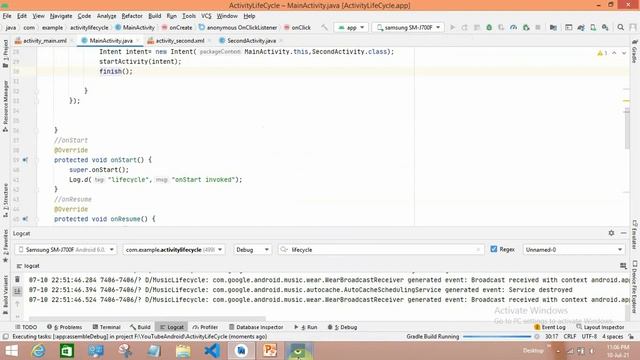Open the Unnamed-0 filter dropdown
The width and height of the screenshot is (640, 360).
click(573, 249)
